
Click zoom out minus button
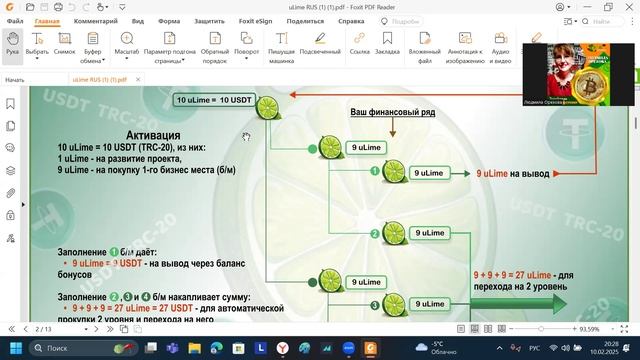(x=511, y=329)
